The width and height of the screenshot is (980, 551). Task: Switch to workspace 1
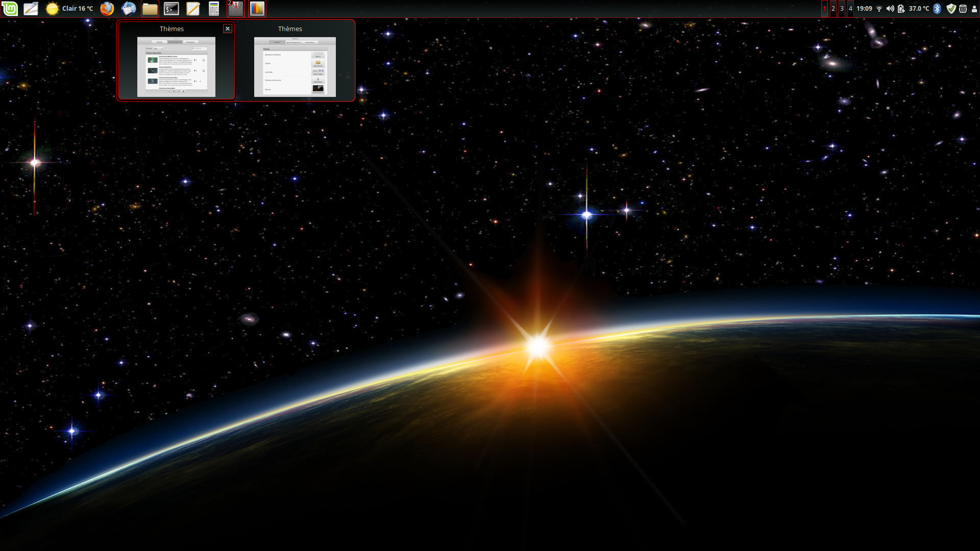pyautogui.click(x=824, y=8)
